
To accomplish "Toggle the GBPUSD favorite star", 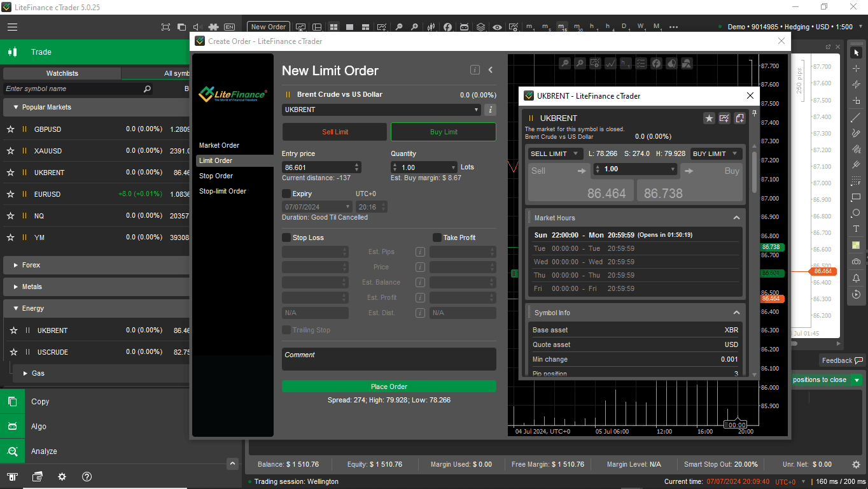I will [10, 129].
